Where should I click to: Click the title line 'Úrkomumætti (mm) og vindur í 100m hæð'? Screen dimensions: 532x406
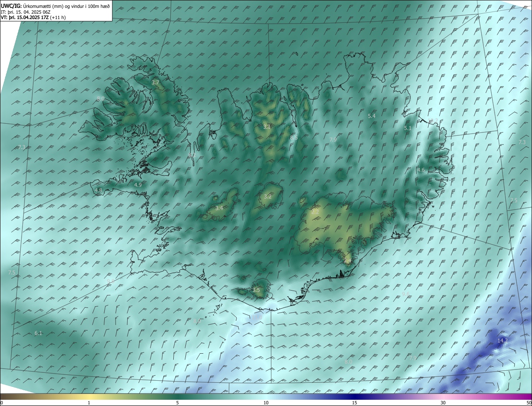(x=66, y=6)
